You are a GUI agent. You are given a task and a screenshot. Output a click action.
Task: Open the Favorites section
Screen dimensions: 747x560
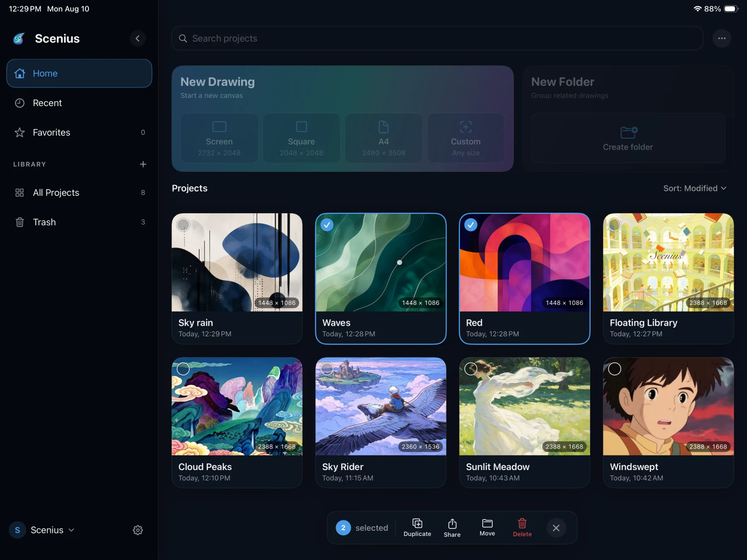[x=79, y=132]
